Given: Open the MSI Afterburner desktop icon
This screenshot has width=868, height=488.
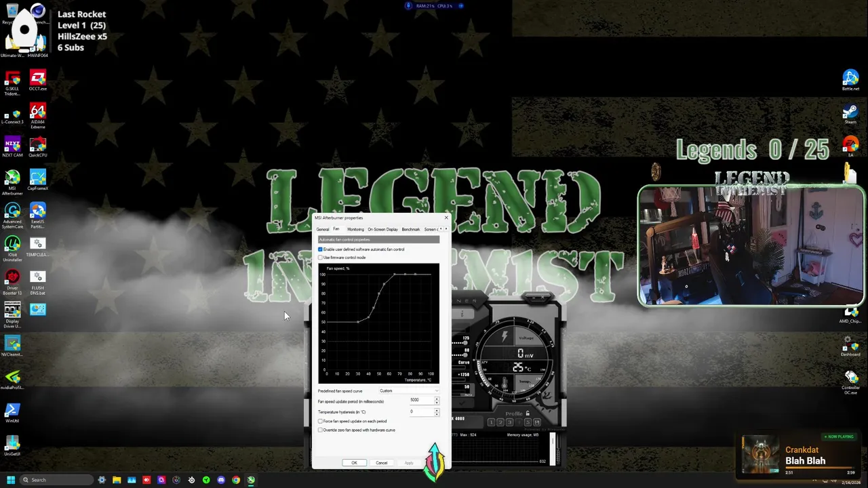Looking at the screenshot, I should (12, 182).
